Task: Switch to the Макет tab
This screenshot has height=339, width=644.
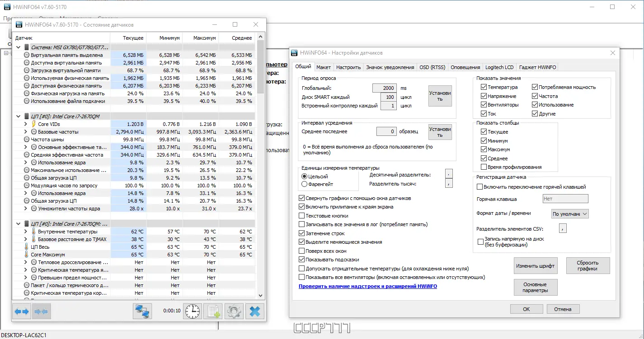Action: [x=324, y=67]
